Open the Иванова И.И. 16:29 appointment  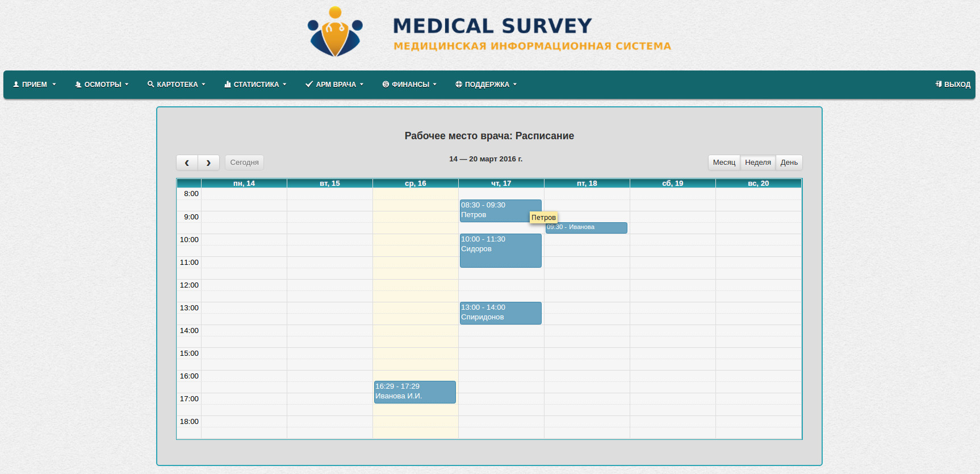(414, 392)
